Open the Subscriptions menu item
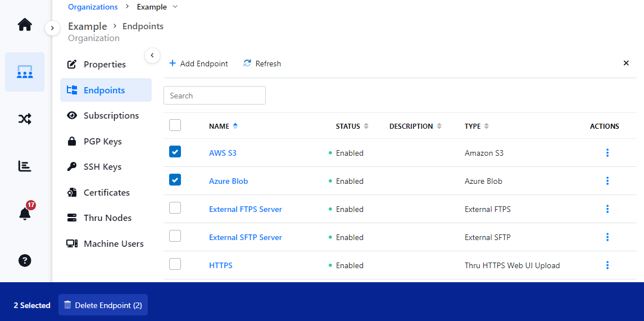The image size is (644, 321). pos(111,115)
